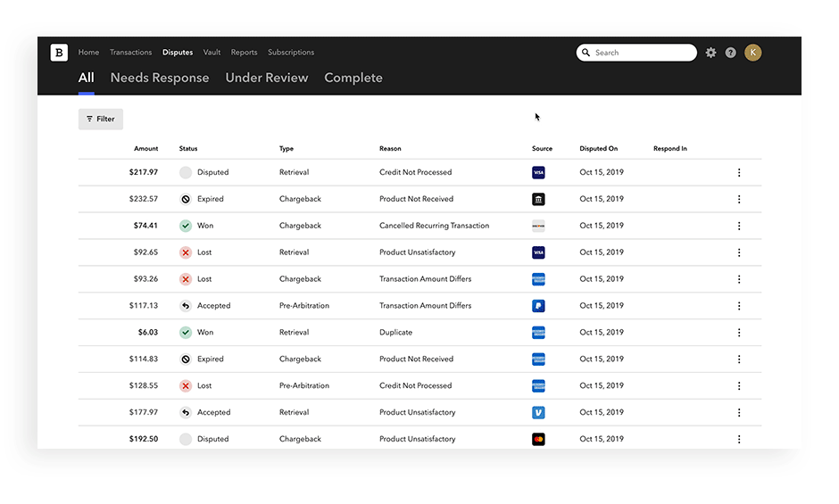Viewport: 839px width, 504px height.
Task: Click the PayPal icon on $117.13 row
Action: [x=538, y=306]
